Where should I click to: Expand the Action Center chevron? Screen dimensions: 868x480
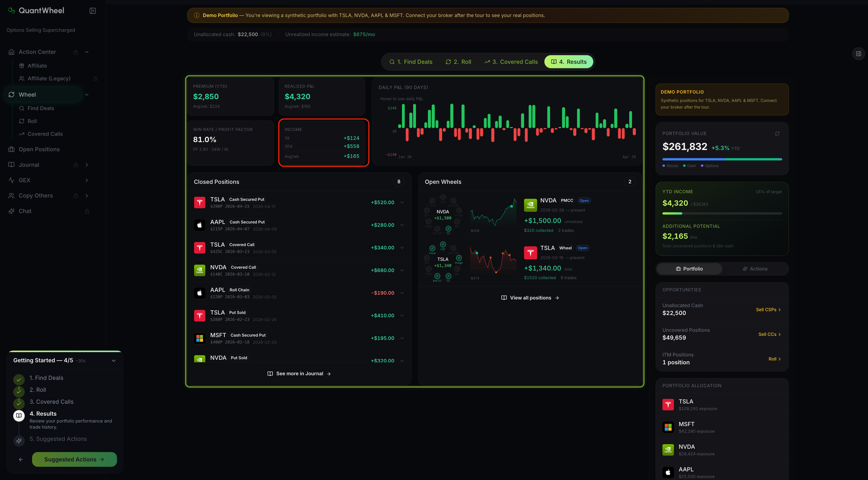point(87,52)
